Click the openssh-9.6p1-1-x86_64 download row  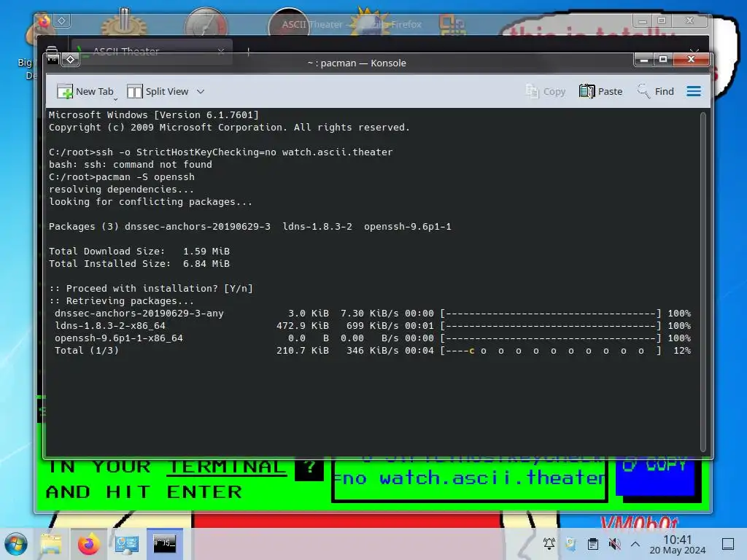coord(373,338)
